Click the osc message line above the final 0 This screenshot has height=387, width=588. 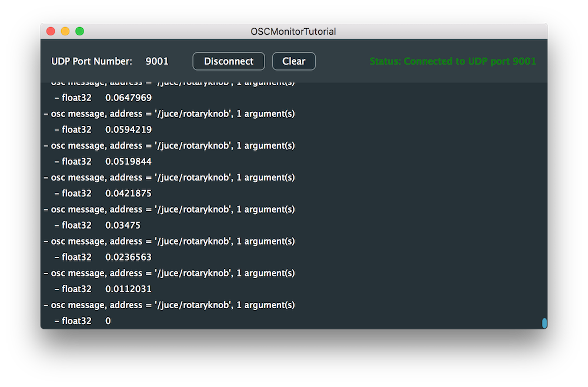[169, 305]
